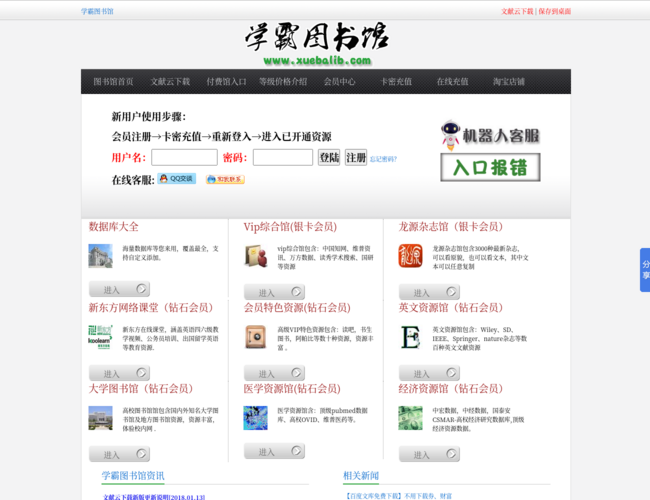Click the 入口报错 green banner button
The height and width of the screenshot is (500, 650).
(490, 167)
